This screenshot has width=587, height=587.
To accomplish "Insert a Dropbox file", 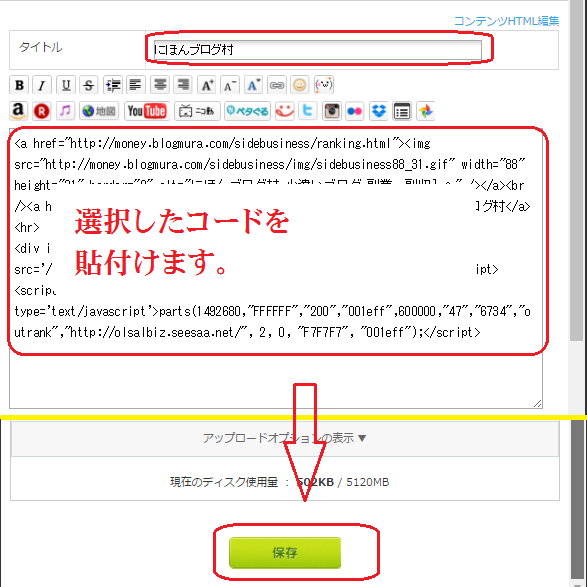I will (379, 111).
